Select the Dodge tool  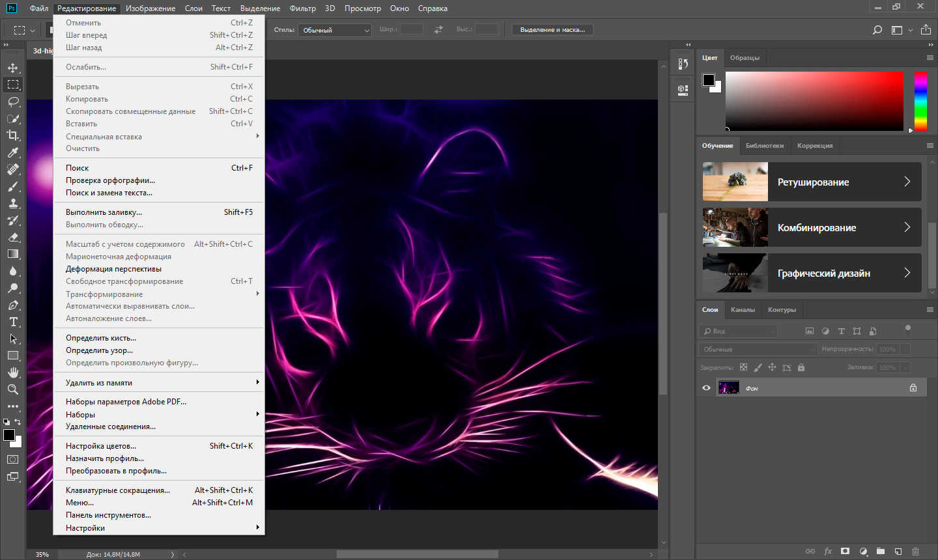coord(13,288)
